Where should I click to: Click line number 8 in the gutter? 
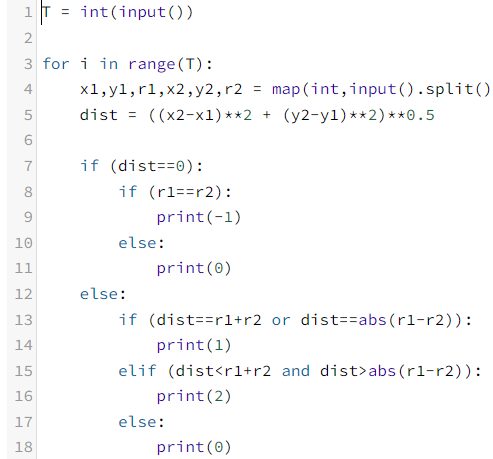pos(28,192)
